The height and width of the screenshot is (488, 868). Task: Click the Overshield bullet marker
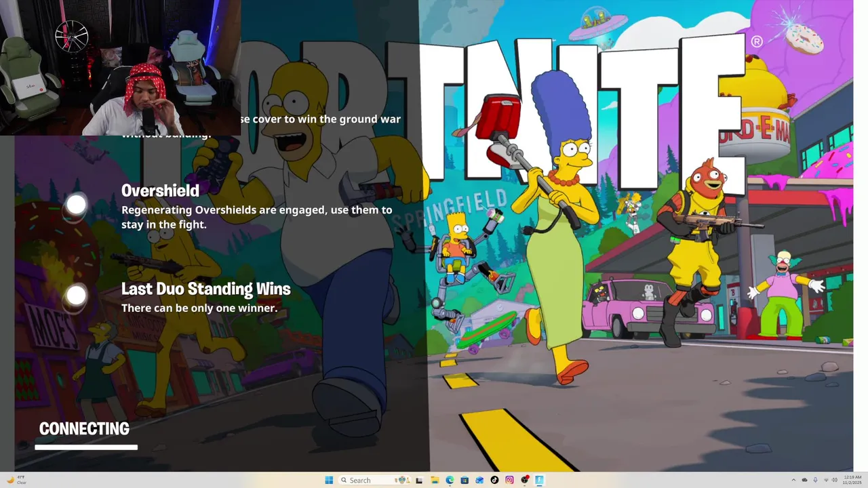coord(76,205)
